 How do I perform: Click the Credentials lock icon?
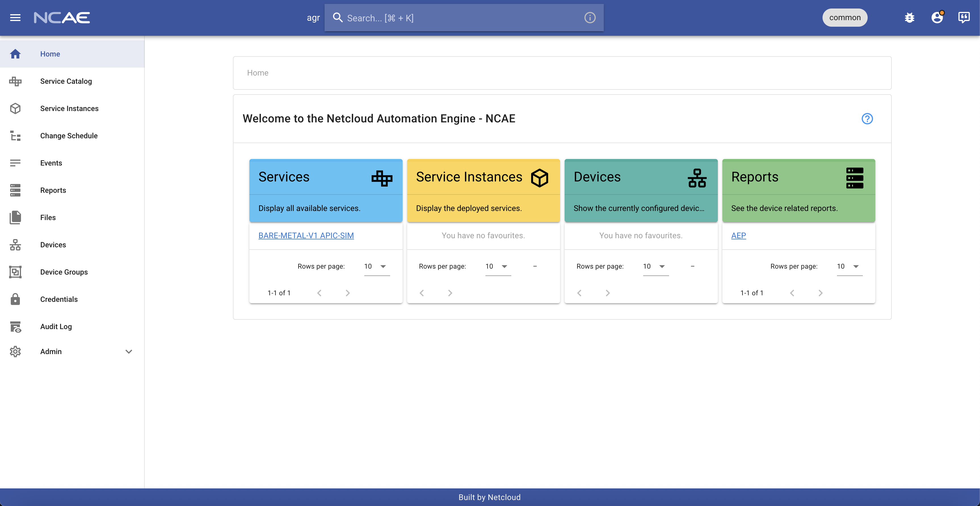[15, 299]
